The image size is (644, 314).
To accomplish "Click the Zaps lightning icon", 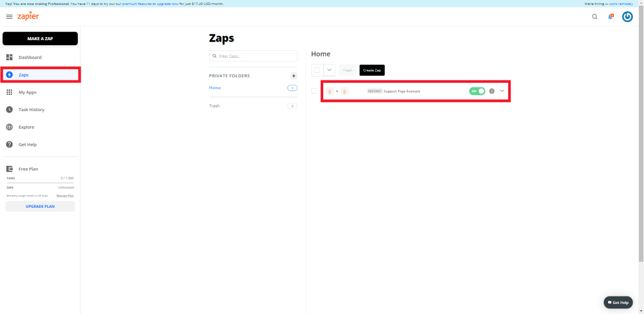I will coord(9,75).
